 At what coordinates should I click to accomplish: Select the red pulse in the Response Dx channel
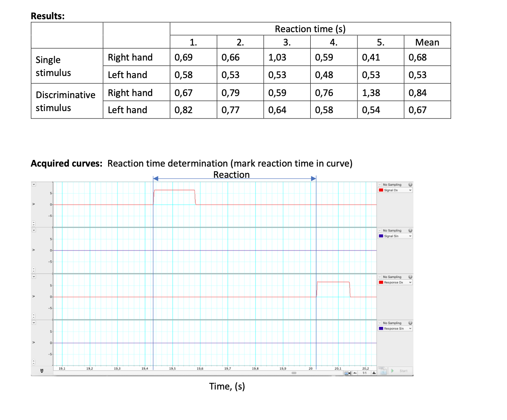(x=333, y=289)
